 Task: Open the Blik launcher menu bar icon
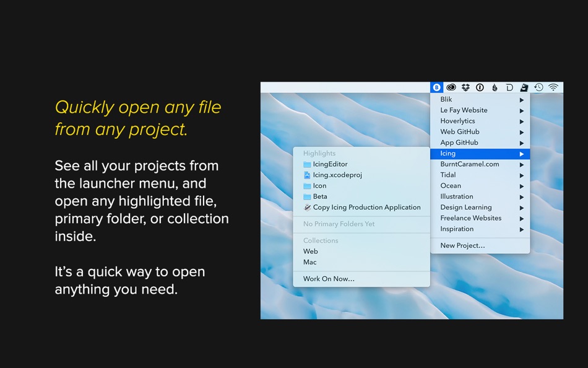point(436,87)
